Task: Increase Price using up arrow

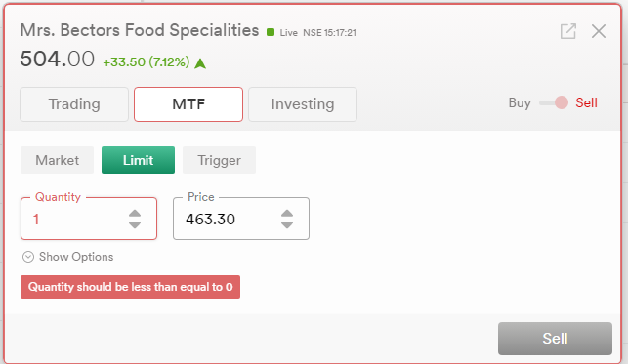Action: 287,214
